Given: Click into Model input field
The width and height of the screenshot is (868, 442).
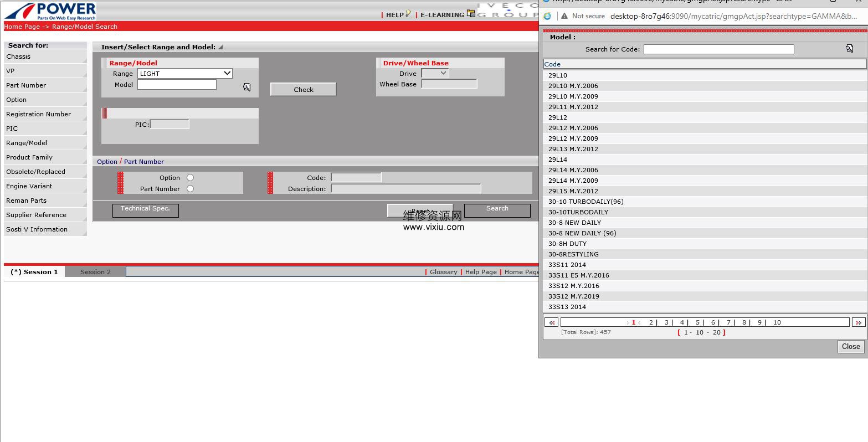Looking at the screenshot, I should point(177,84).
